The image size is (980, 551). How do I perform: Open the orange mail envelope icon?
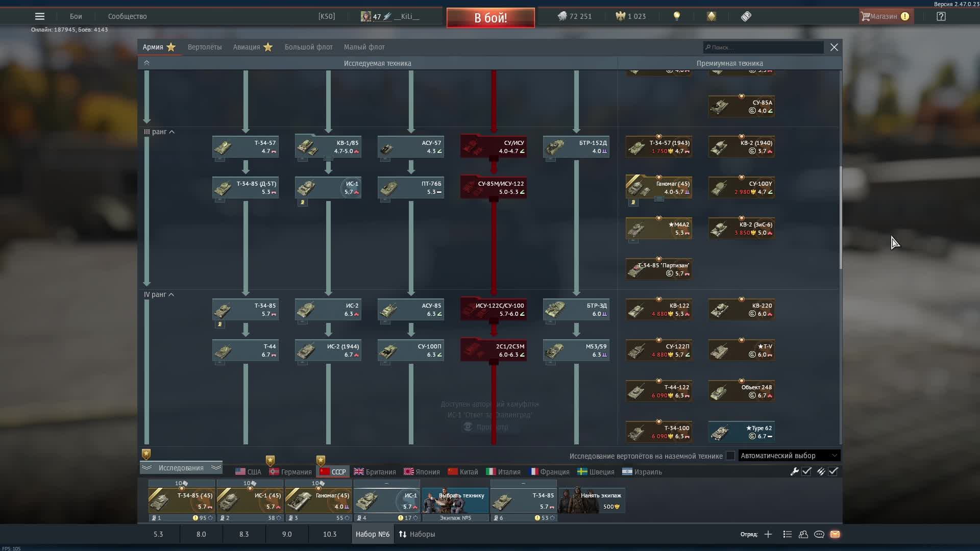[835, 534]
